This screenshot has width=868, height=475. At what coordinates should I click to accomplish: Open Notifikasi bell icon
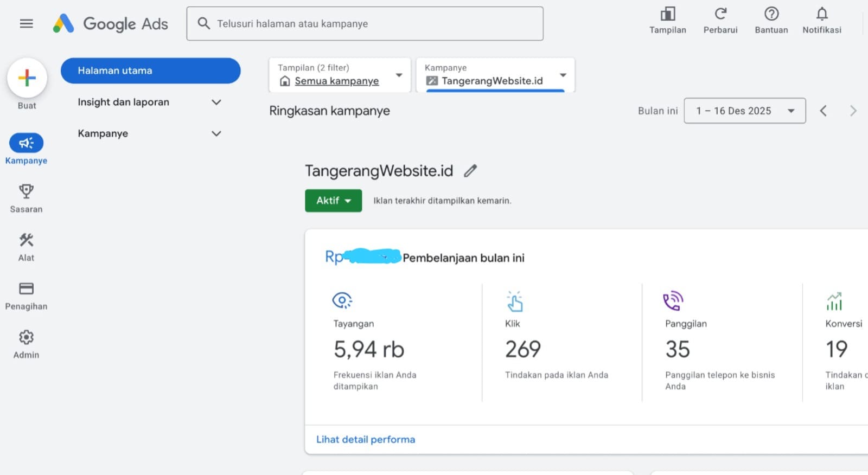point(822,15)
